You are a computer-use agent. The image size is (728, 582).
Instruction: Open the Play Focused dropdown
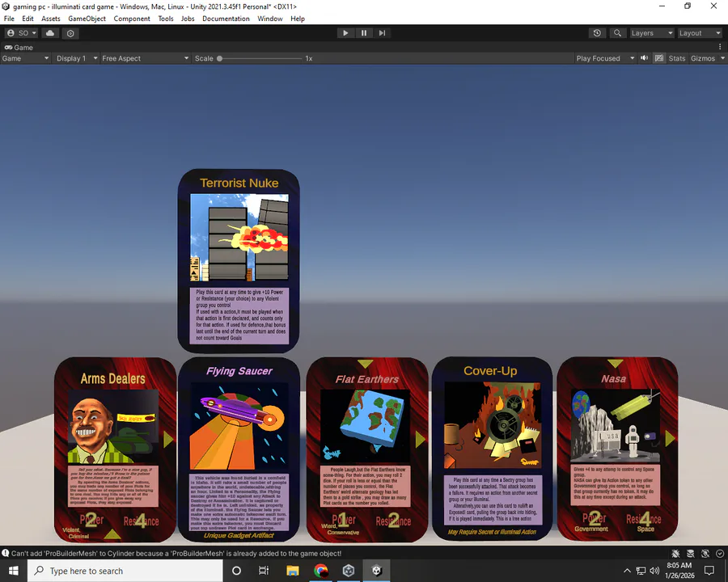[x=605, y=58]
